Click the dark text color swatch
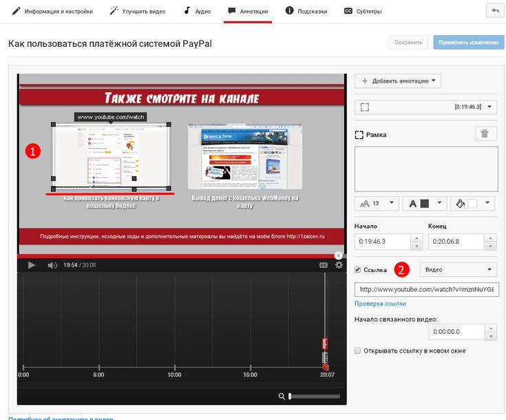Image resolution: width=506 pixels, height=420 pixels. pos(425,204)
